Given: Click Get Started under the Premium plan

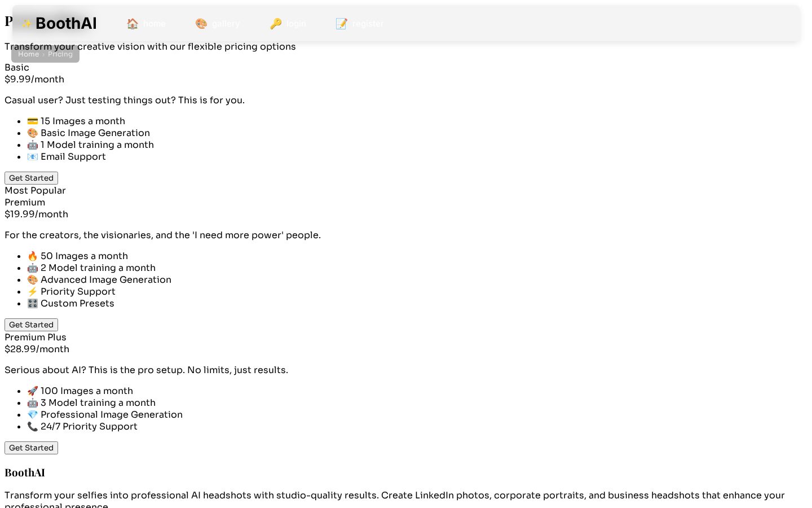Looking at the screenshot, I should pos(31,325).
